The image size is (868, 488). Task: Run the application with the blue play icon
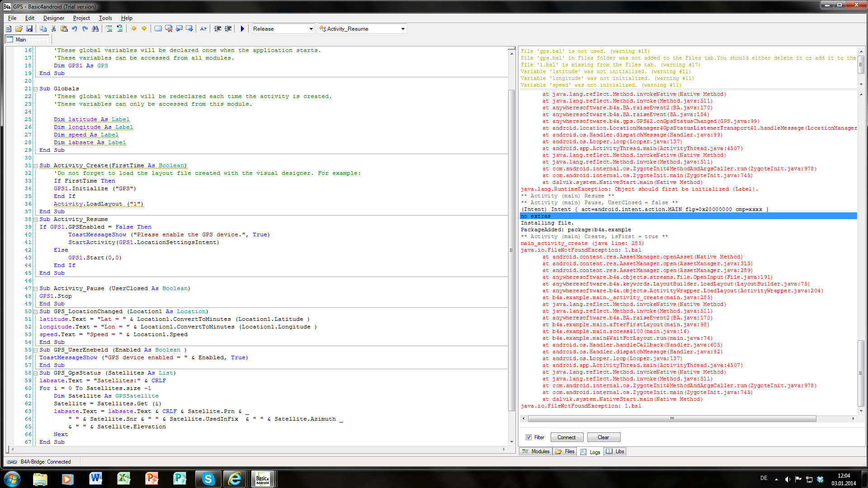pos(242,28)
